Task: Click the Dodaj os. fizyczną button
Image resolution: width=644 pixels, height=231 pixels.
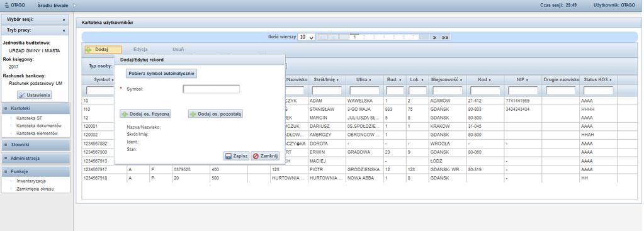Action: (x=145, y=114)
